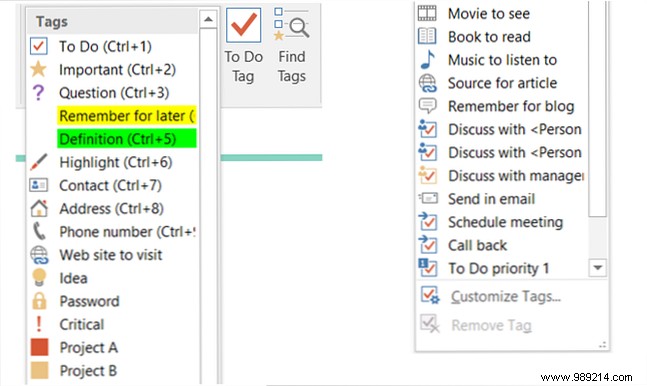Click the Critical red exclamation icon
Screen dimensions: 647x386
click(39, 324)
